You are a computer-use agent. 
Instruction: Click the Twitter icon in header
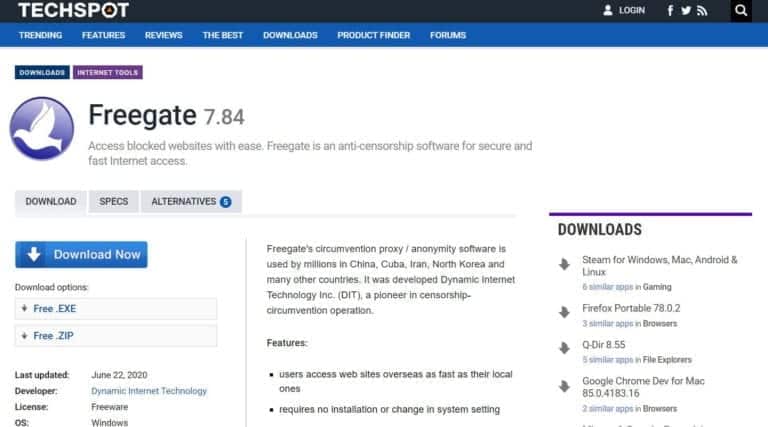tap(686, 11)
